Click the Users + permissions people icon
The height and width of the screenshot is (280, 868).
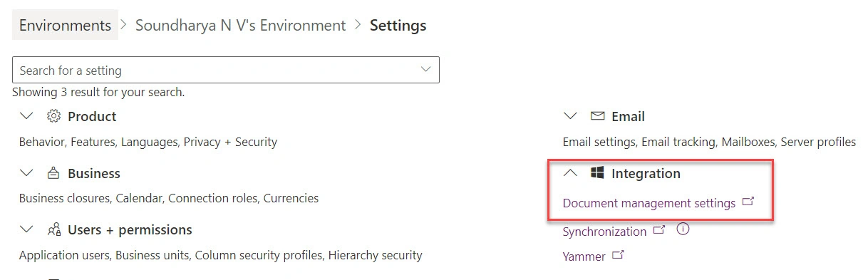53,230
